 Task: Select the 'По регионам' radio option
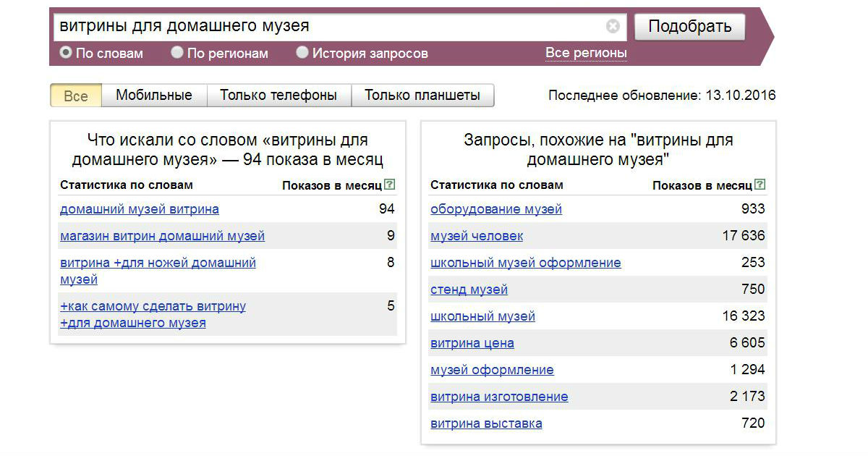[x=177, y=53]
